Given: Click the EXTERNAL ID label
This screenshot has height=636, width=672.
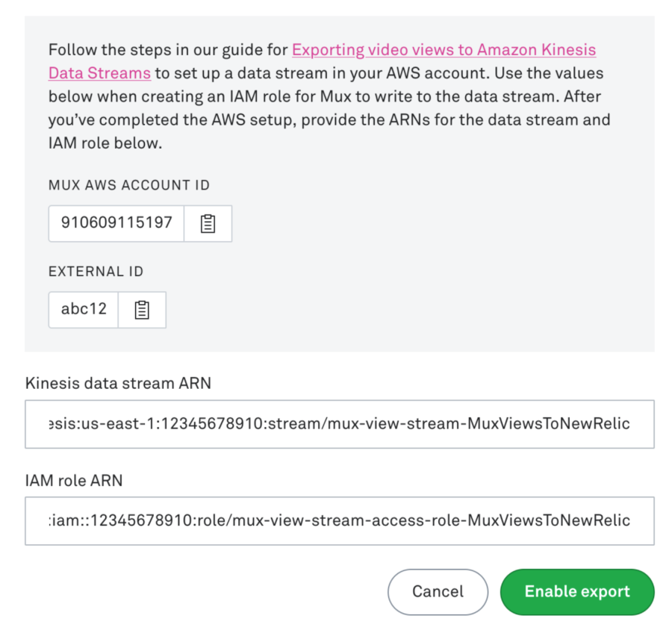Looking at the screenshot, I should 96,272.
